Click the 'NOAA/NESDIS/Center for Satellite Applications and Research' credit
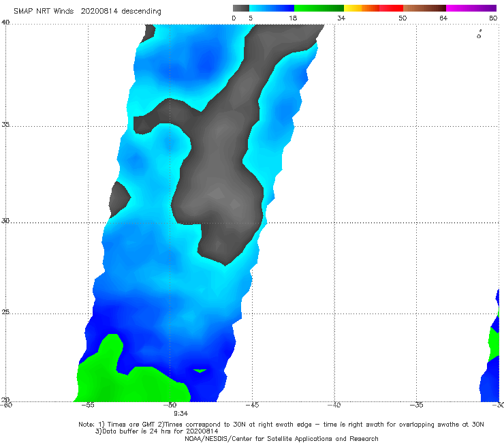504x443 pixels. pos(281,439)
